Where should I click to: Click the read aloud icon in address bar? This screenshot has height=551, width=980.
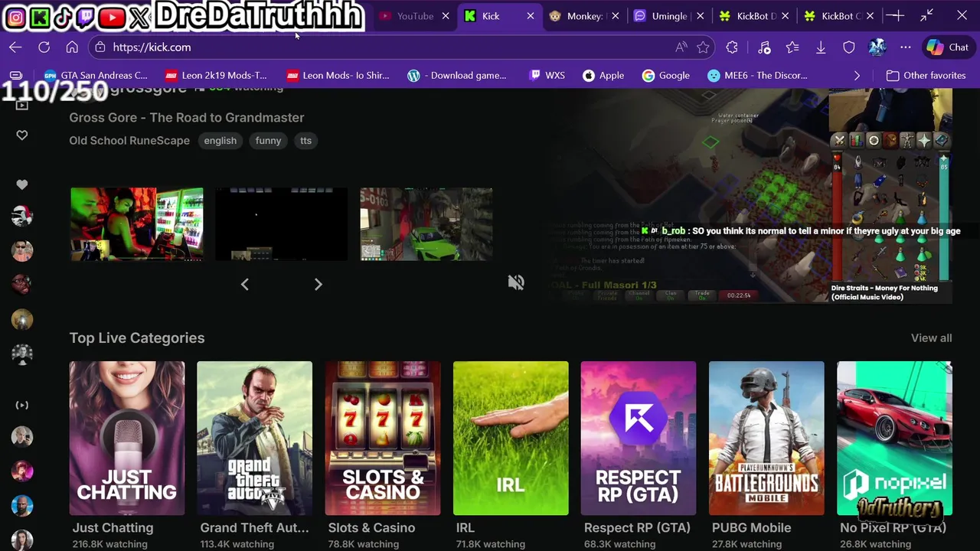click(x=681, y=47)
